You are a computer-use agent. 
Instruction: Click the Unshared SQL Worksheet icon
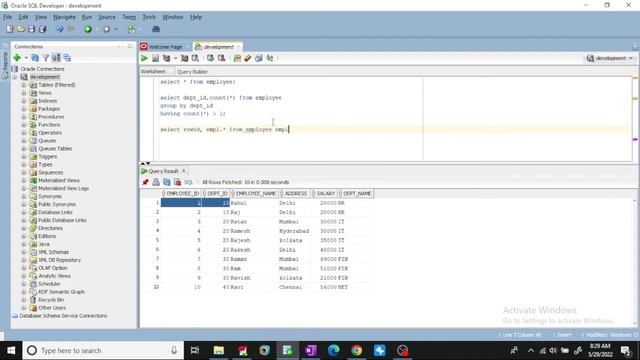tap(237, 58)
